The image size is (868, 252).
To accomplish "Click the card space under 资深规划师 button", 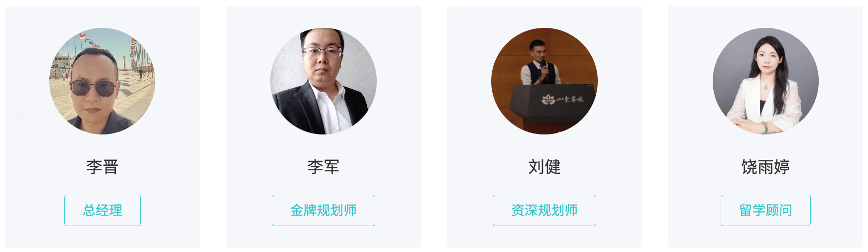I will 544,237.
